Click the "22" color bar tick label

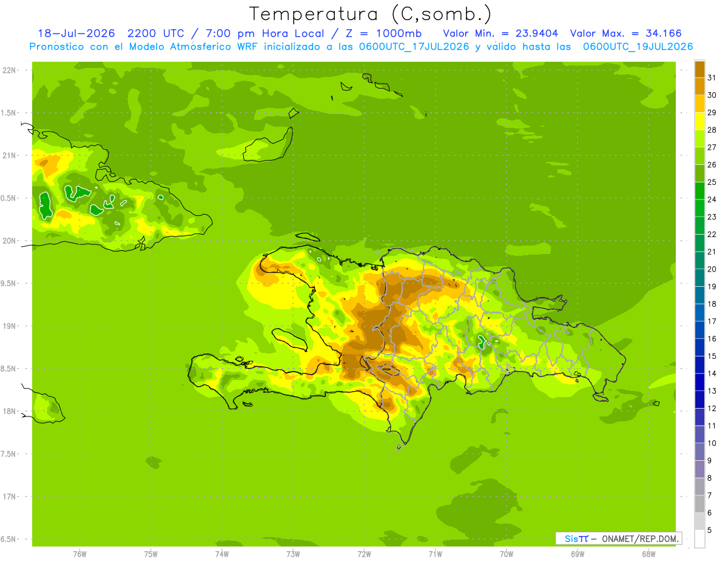pyautogui.click(x=712, y=234)
